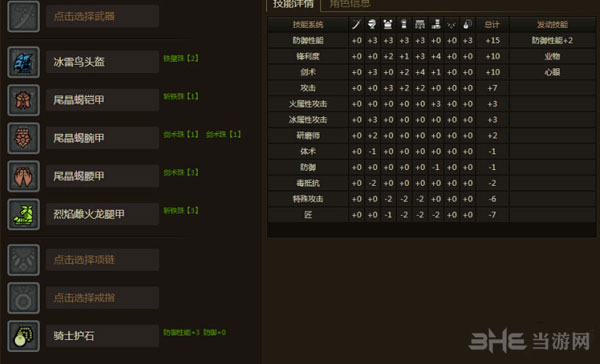Click the helmet column icon in table header
The image size is (600, 364).
coord(372,24)
